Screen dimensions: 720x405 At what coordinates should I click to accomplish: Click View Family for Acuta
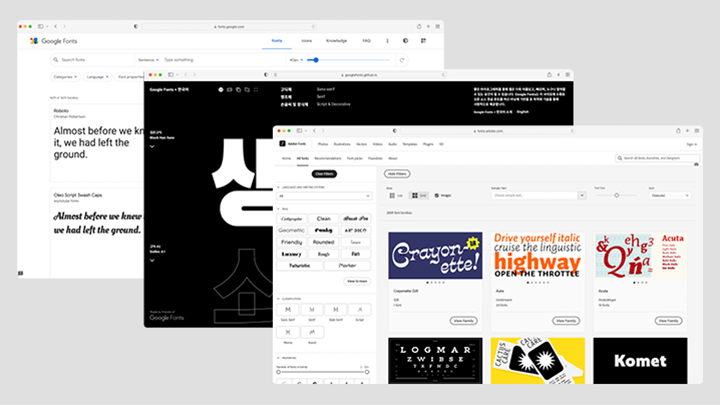[x=668, y=321]
